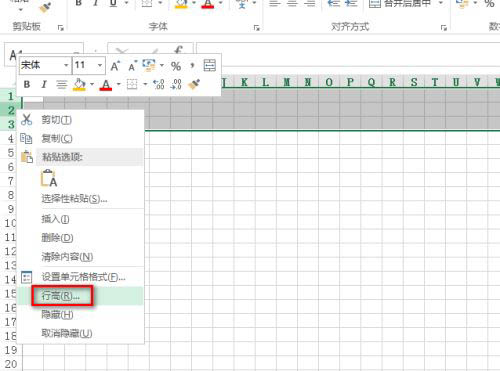Choose 行高(R)... from the context menu
The height and width of the screenshot is (371, 500).
(61, 296)
